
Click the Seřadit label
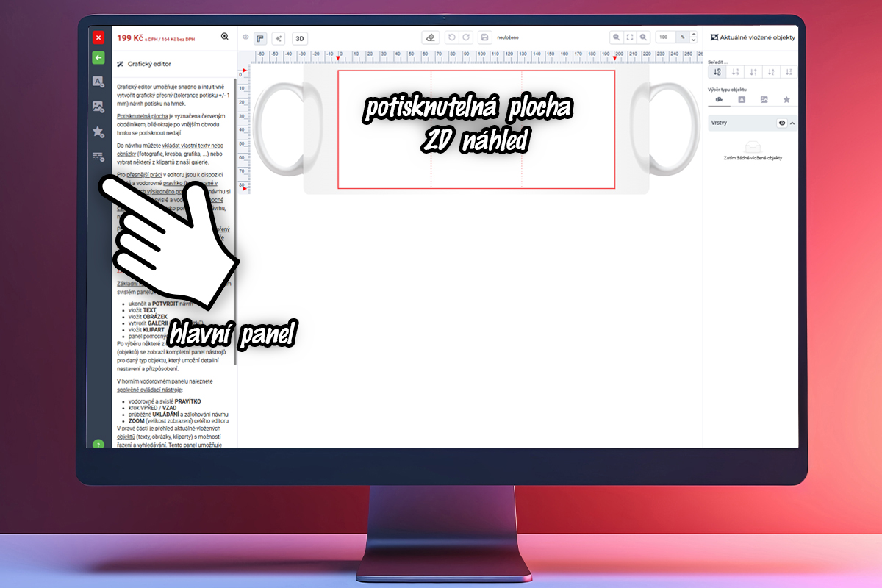click(716, 62)
